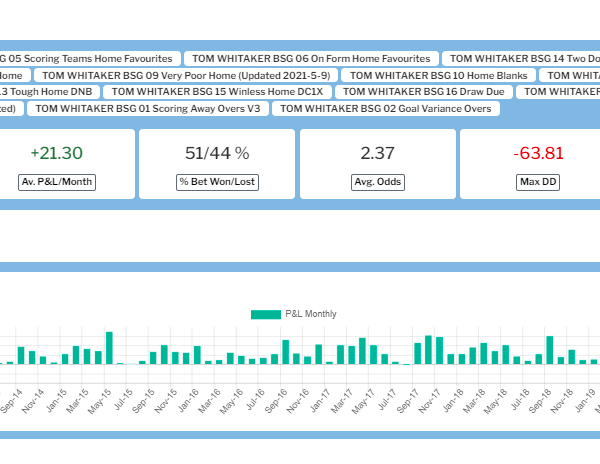Click the Sep-16 bar in the chart
The image size is (600, 464).
(x=285, y=352)
